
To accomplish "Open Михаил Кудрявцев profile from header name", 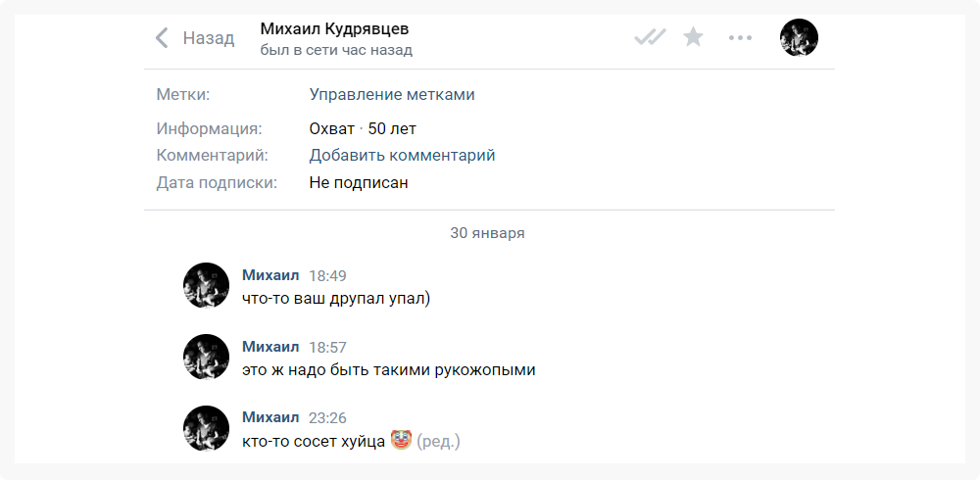I will point(335,28).
